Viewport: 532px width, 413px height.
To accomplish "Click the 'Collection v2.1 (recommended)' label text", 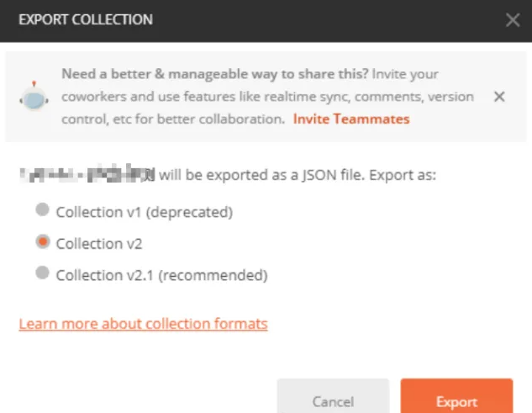I will (162, 275).
